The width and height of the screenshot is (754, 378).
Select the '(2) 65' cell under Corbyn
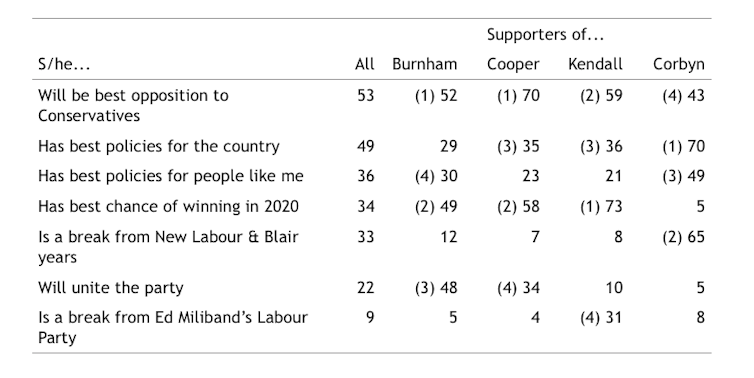coord(683,237)
